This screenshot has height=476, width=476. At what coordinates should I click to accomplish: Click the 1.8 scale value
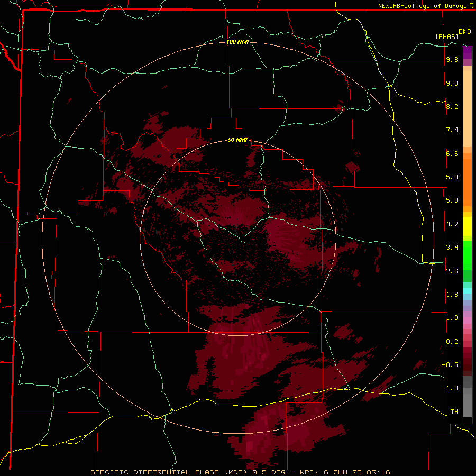(452, 295)
